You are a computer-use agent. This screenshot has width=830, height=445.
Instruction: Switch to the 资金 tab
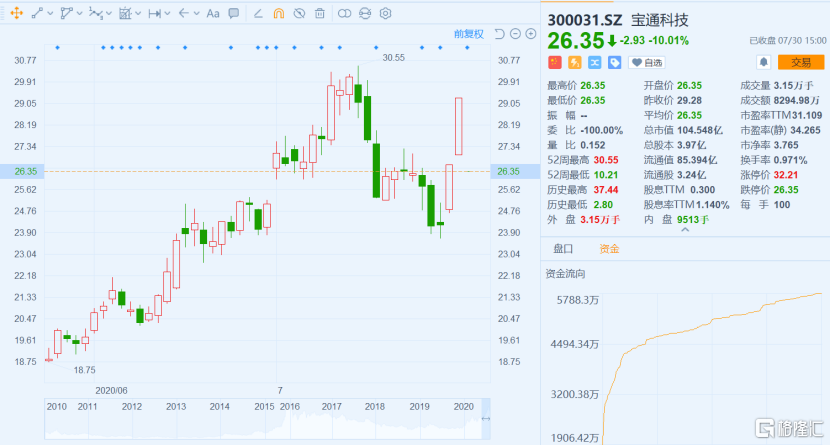[x=609, y=249]
